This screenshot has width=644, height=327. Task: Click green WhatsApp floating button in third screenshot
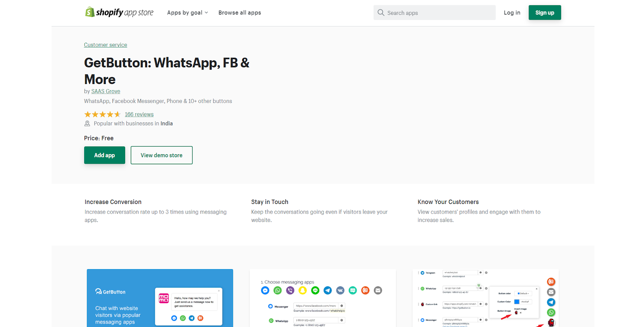coord(551,313)
